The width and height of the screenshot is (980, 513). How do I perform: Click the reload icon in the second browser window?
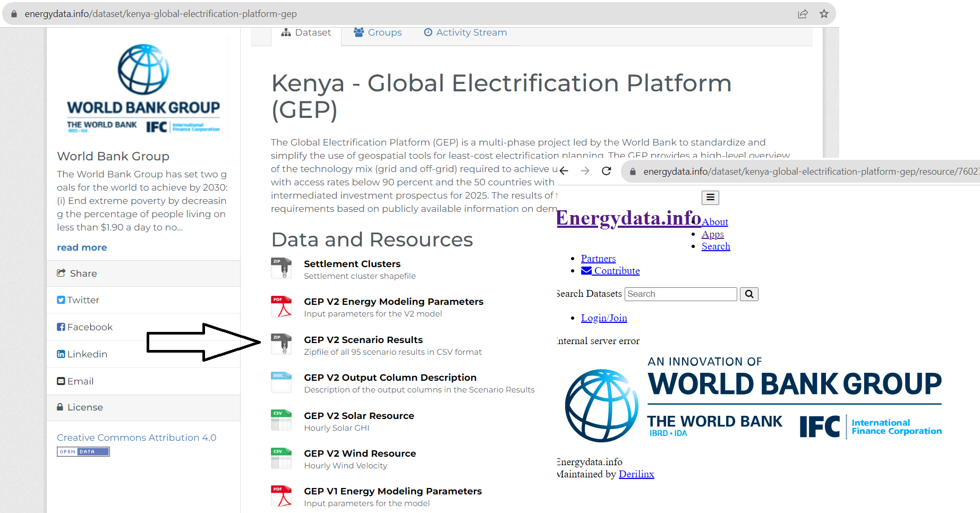tap(606, 171)
